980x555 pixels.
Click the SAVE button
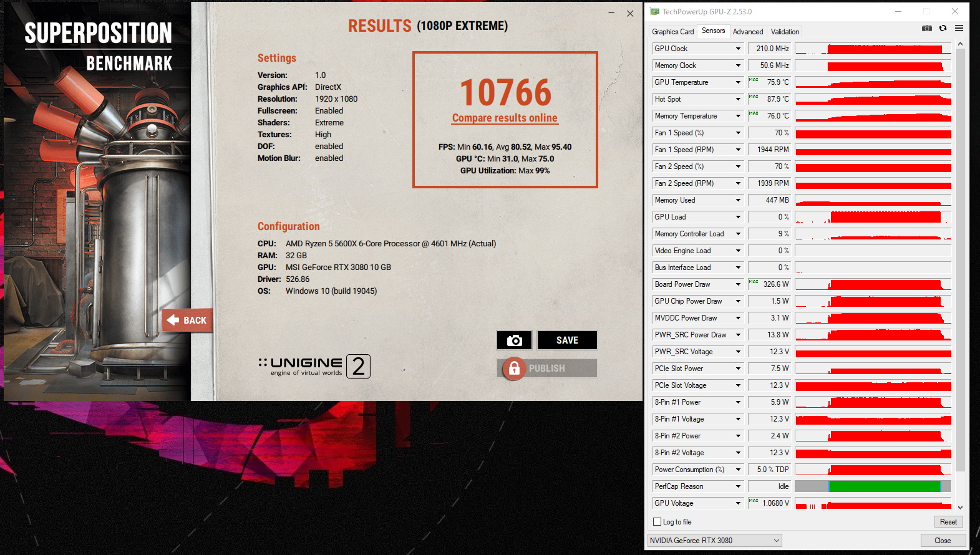coord(567,340)
